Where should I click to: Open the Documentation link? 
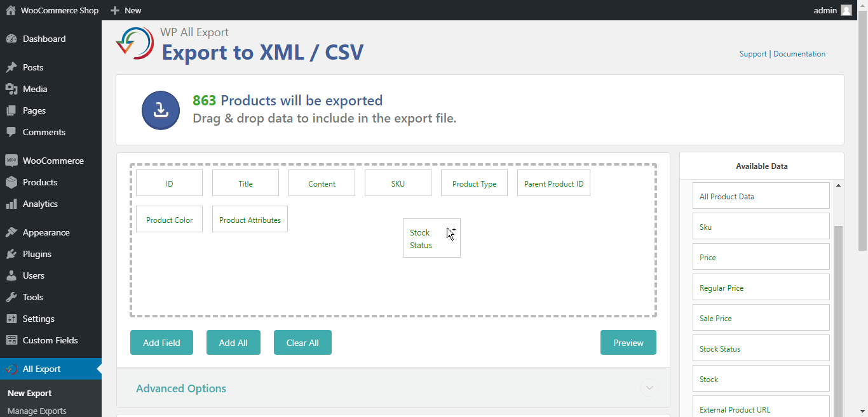(x=799, y=54)
